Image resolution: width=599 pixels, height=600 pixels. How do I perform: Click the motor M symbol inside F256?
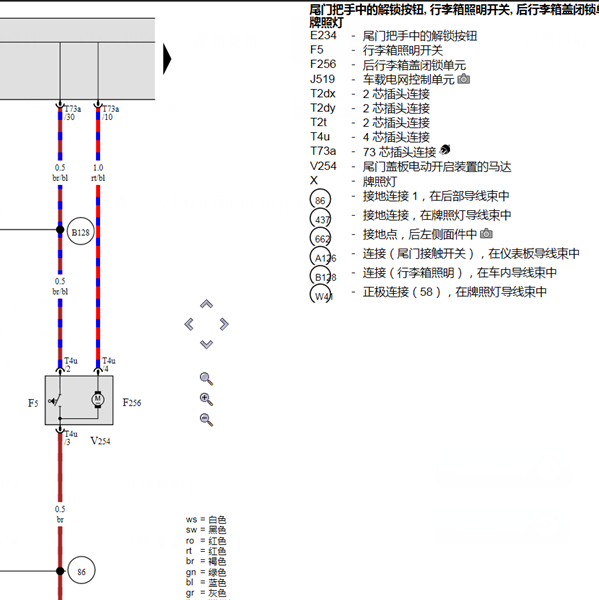click(98, 399)
